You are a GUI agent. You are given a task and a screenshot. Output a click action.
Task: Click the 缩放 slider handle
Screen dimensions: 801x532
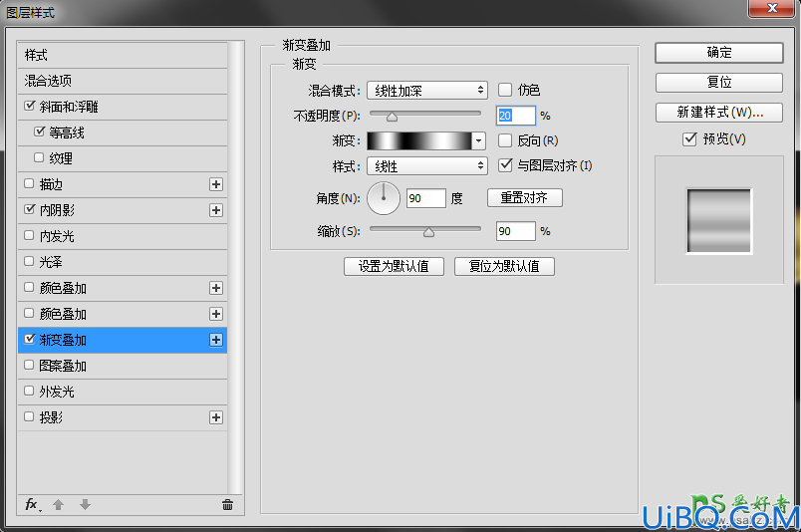pyautogui.click(x=428, y=232)
